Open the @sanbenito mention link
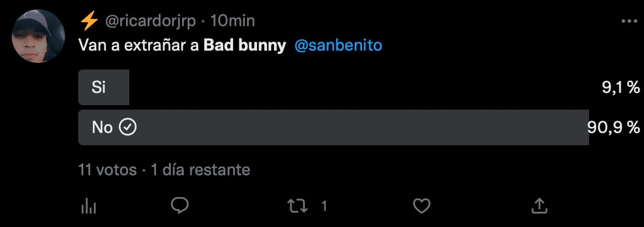 click(x=338, y=45)
